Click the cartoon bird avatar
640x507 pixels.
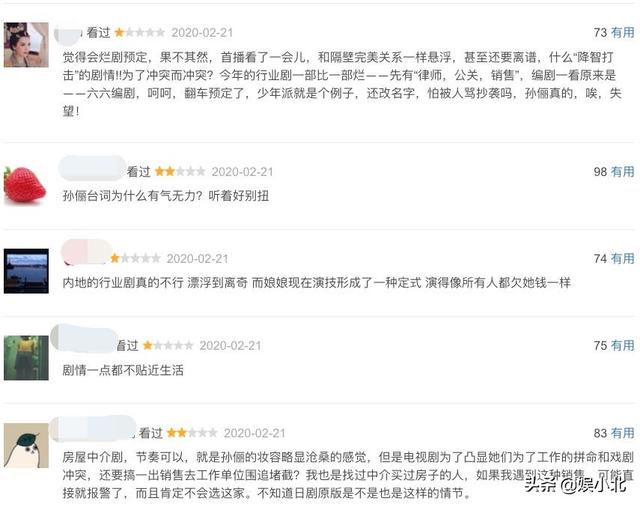tap(26, 445)
